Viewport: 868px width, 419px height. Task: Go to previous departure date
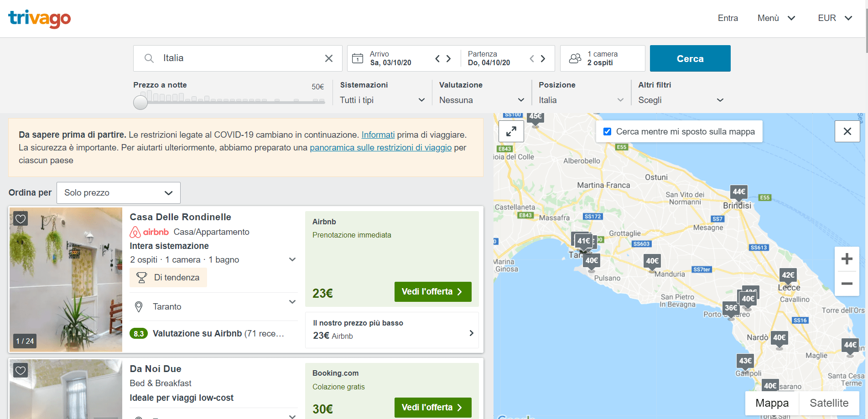tap(532, 58)
